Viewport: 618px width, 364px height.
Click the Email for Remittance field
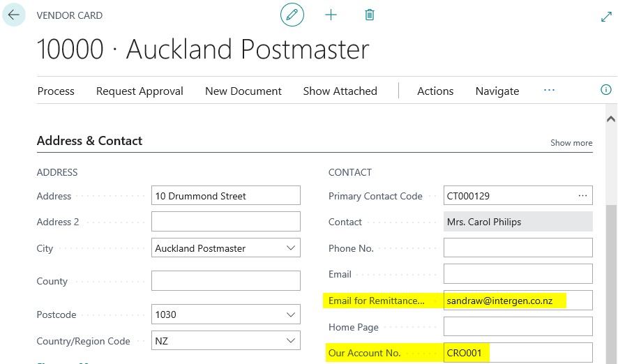click(x=518, y=301)
